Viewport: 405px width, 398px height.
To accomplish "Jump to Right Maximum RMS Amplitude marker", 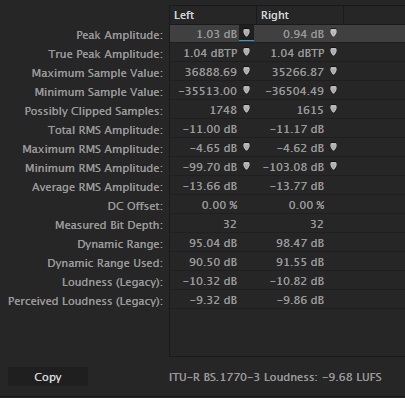I will point(333,147).
